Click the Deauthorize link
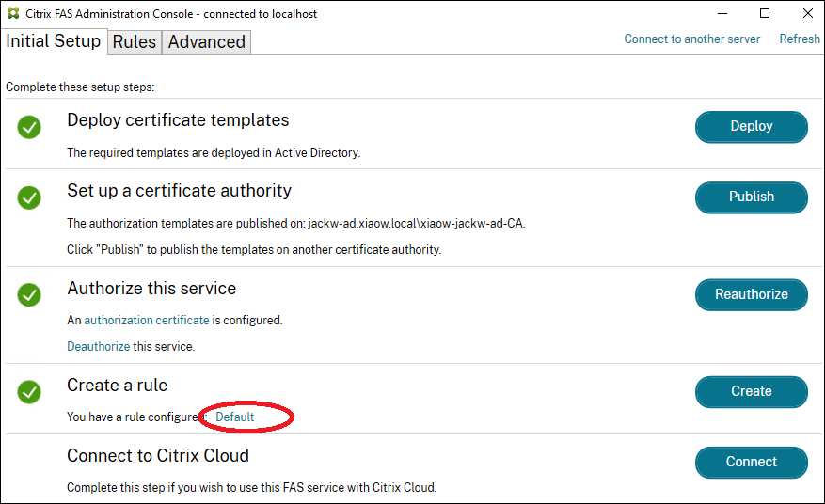The image size is (825, 504). point(99,347)
